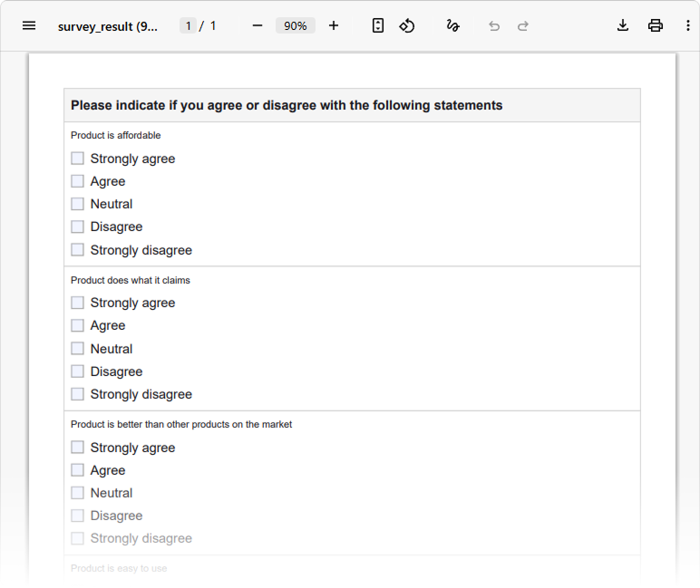Viewport: 700px width, 588px height.
Task: Click the 'Product is affordable' statement
Action: click(x=116, y=135)
